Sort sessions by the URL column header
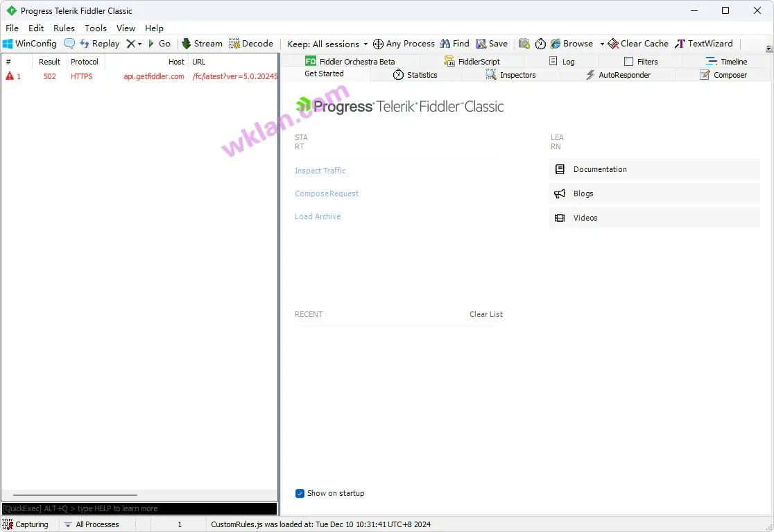Screen dimensions: 774x532 tap(233, 62)
